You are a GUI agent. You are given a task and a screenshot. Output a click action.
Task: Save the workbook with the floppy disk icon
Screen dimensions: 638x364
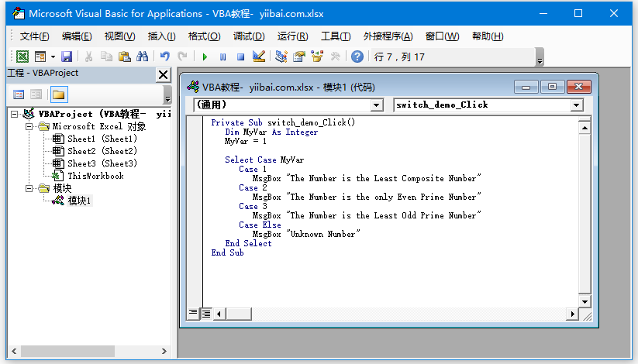[x=67, y=57]
